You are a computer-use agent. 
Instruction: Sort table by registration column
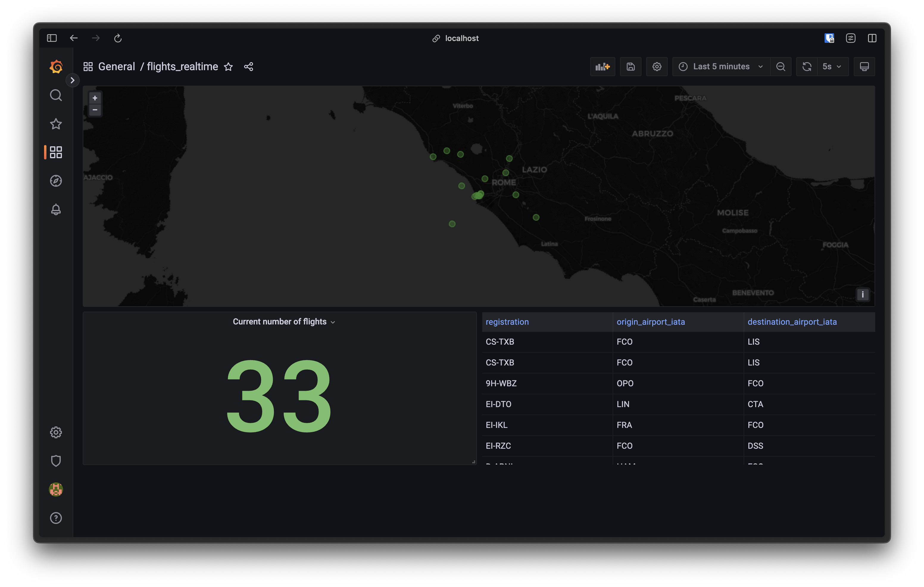coord(507,322)
